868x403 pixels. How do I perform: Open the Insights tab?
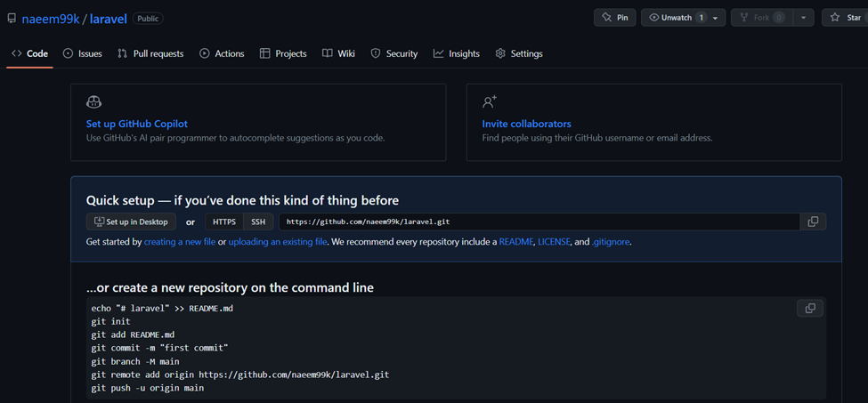(x=457, y=53)
